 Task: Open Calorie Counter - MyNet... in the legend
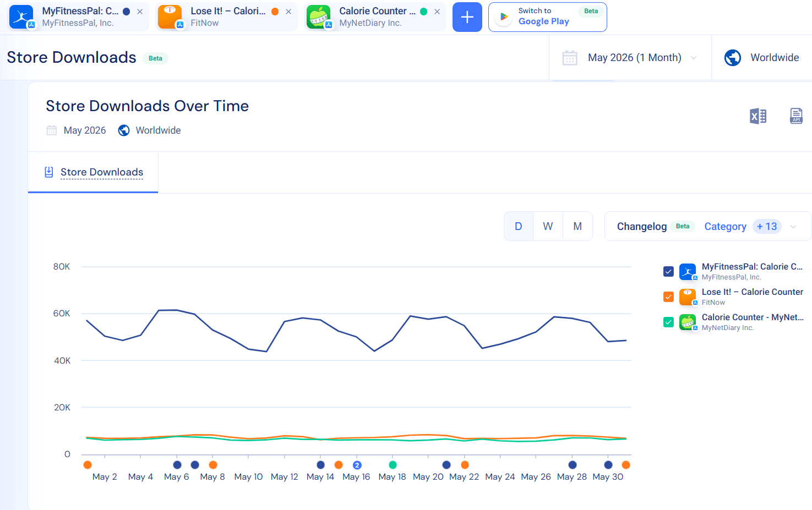click(x=753, y=317)
